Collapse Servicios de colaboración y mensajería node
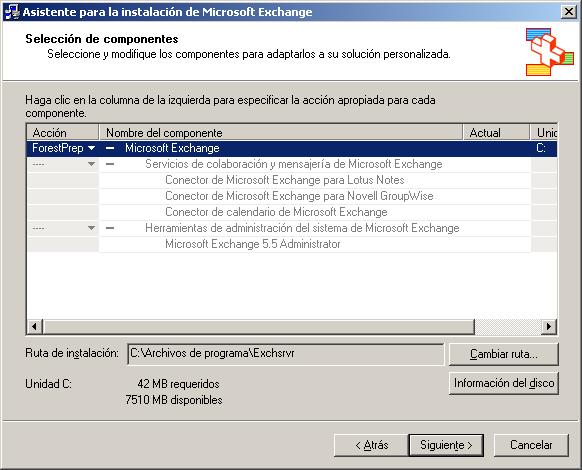The width and height of the screenshot is (582, 470). (110, 164)
